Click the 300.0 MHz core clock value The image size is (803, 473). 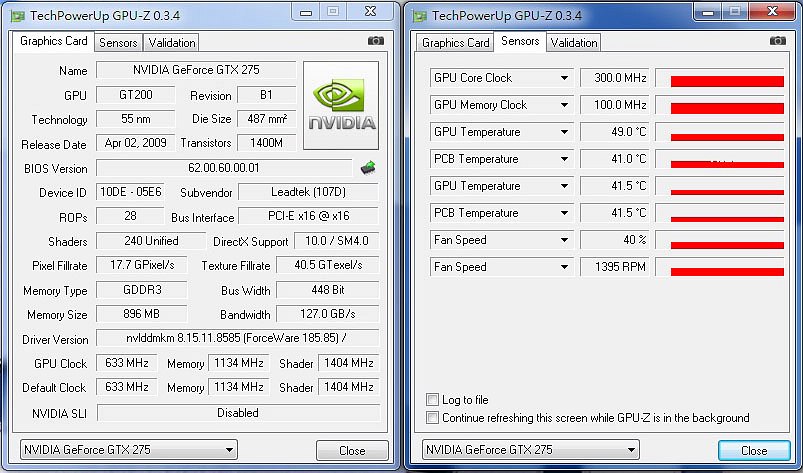(x=615, y=78)
